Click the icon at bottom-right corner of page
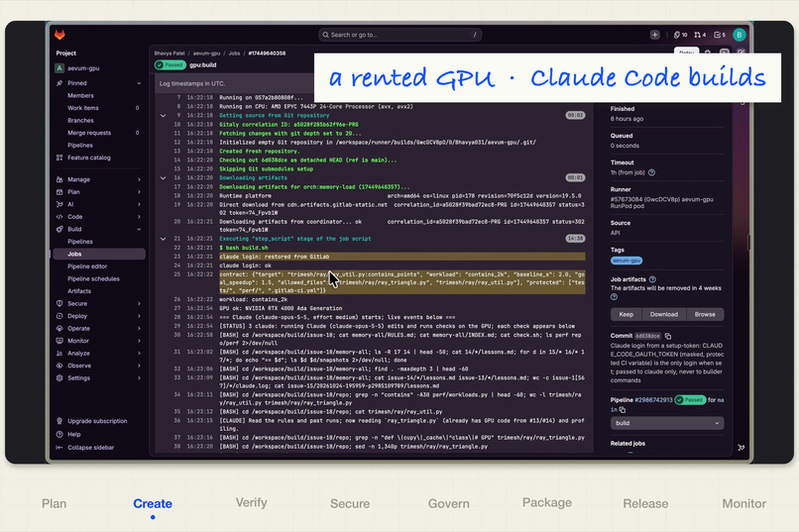 (741, 448)
